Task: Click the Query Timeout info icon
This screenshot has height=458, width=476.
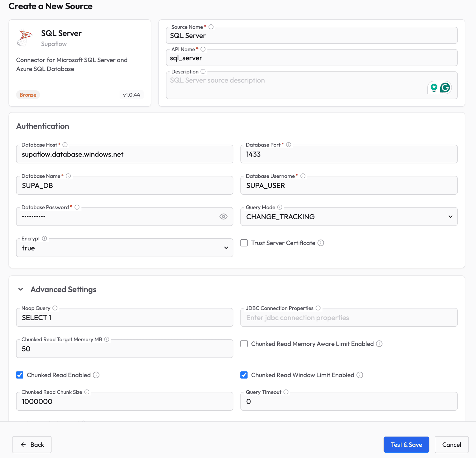Action: point(285,392)
